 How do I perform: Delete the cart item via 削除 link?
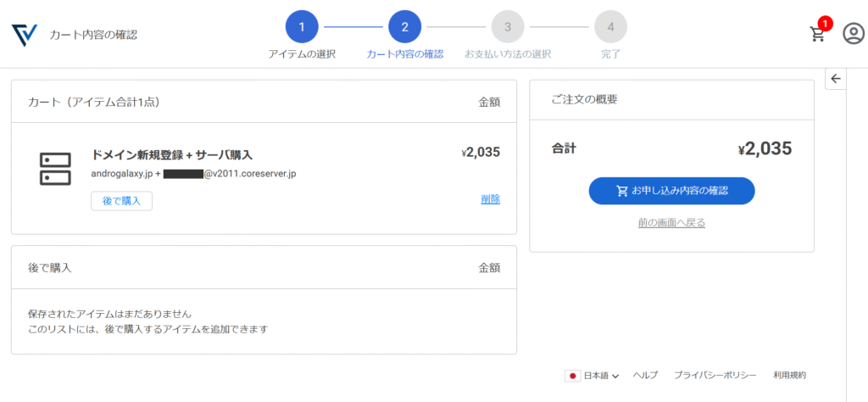point(491,200)
